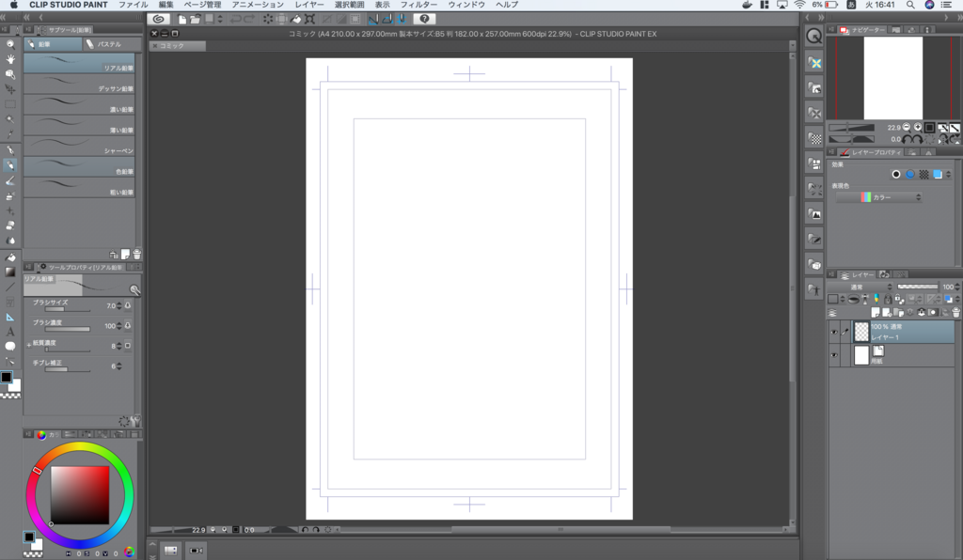This screenshot has height=560, width=963.
Task: Select the Decoration sparkle tool
Action: point(9,211)
